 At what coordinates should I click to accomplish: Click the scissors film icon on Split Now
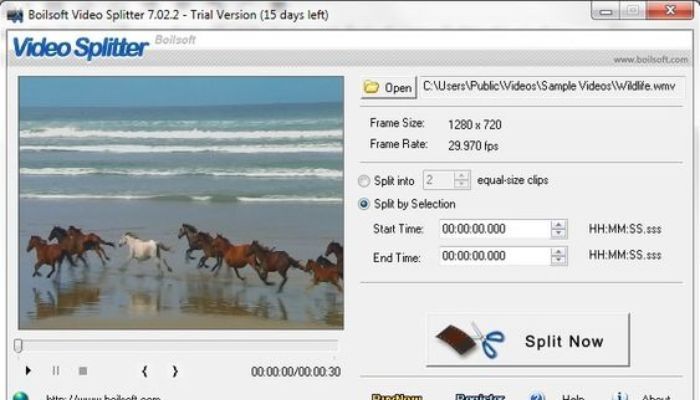(470, 341)
